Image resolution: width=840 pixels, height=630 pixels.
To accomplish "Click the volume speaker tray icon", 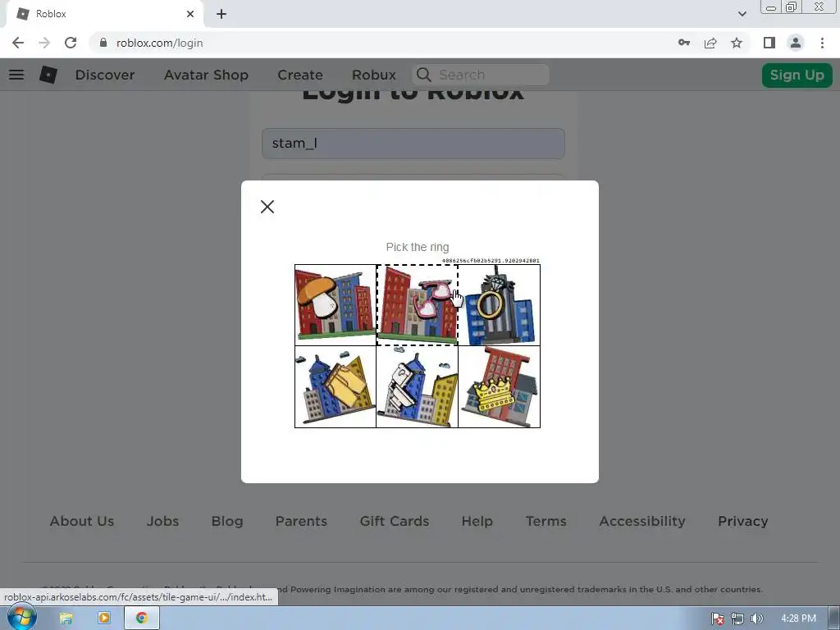I will (756, 619).
